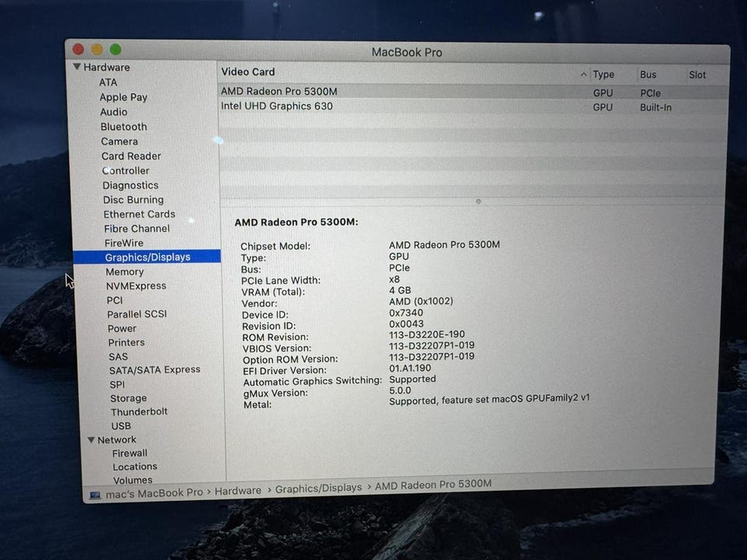Click computer icon in path bar
747x560 pixels.
(95, 495)
